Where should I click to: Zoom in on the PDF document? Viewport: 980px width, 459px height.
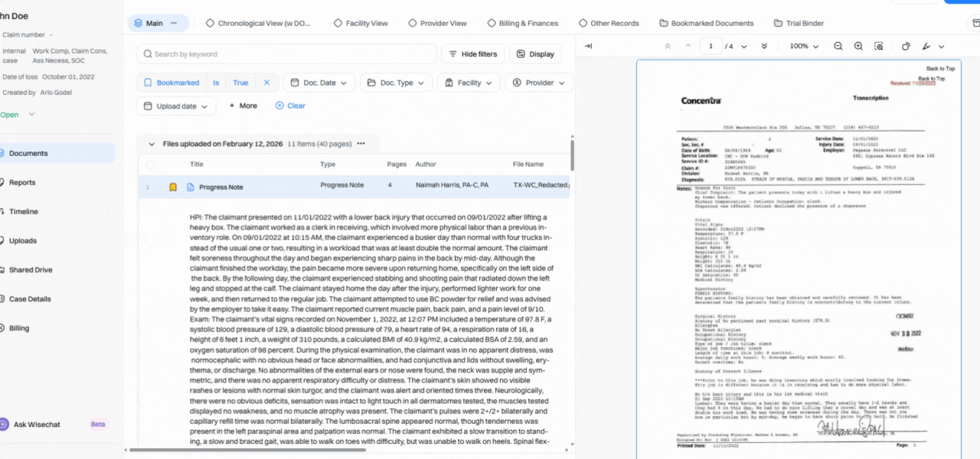pyautogui.click(x=858, y=46)
